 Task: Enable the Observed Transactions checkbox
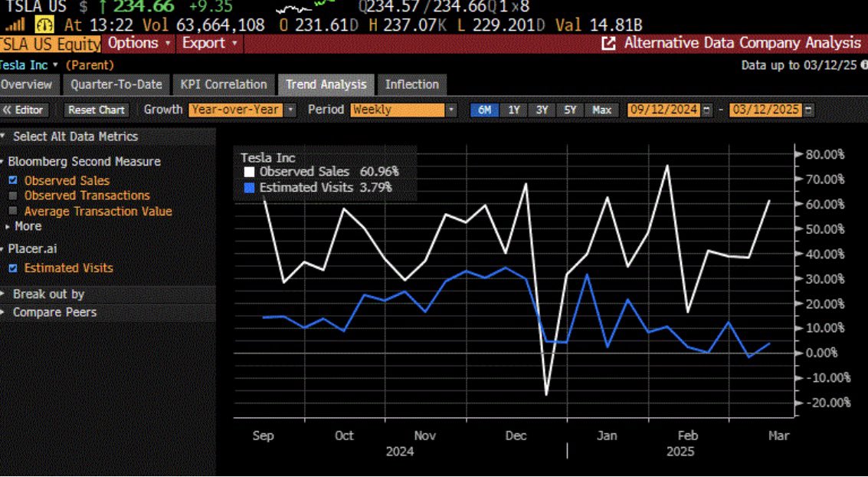pos(13,196)
